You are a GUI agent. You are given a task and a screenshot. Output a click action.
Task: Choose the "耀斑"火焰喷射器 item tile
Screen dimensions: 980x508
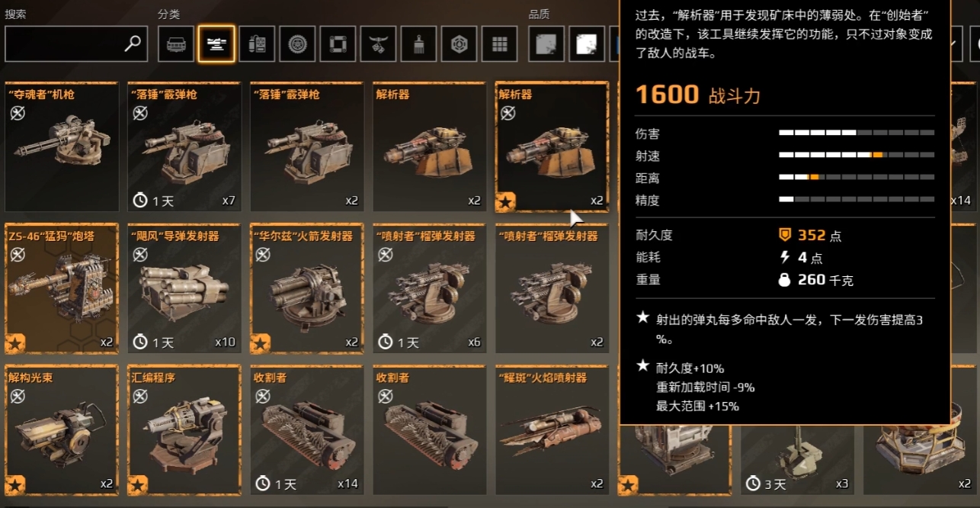click(552, 430)
